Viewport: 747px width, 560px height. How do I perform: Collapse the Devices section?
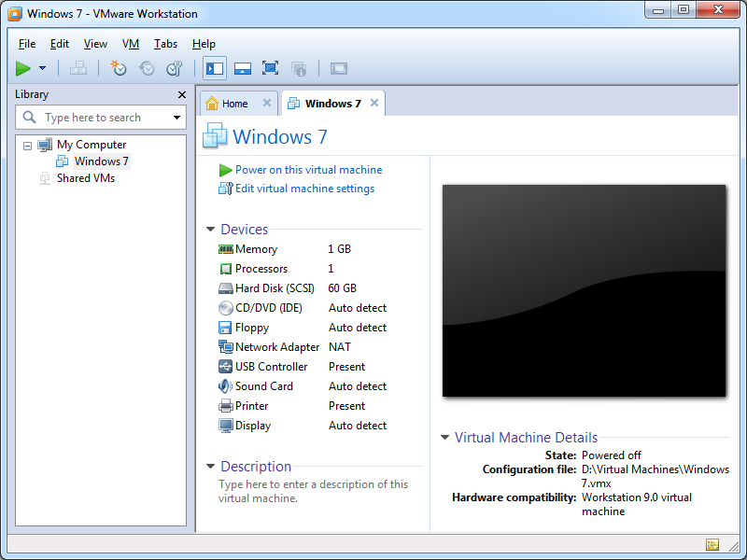tap(211, 230)
